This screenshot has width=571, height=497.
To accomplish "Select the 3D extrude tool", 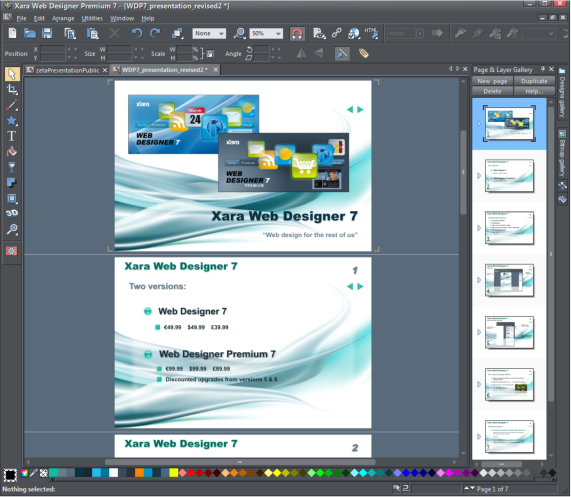I will pos(12,214).
